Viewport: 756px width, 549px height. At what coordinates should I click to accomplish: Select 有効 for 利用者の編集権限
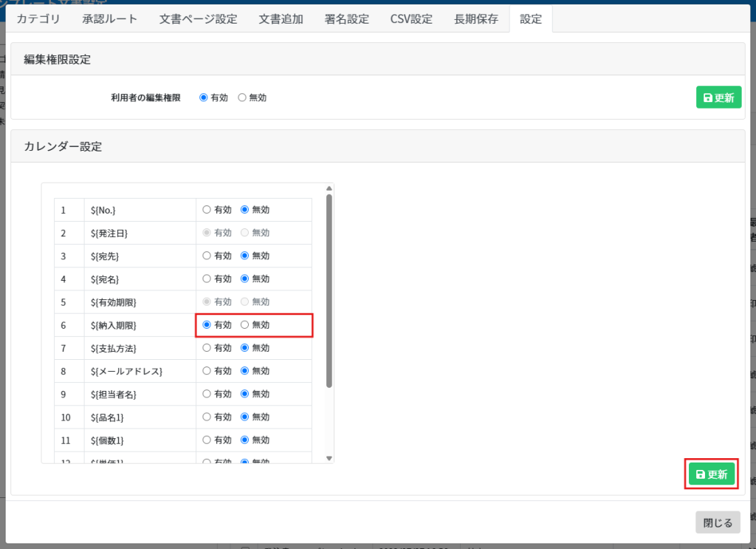[204, 98]
